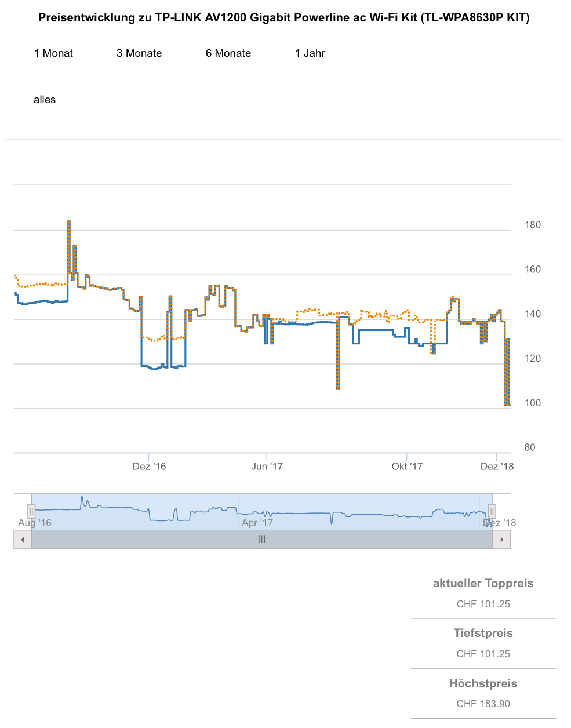This screenshot has height=728, width=571.
Task: Click the scrollbar's right arrow
Action: [x=501, y=540]
